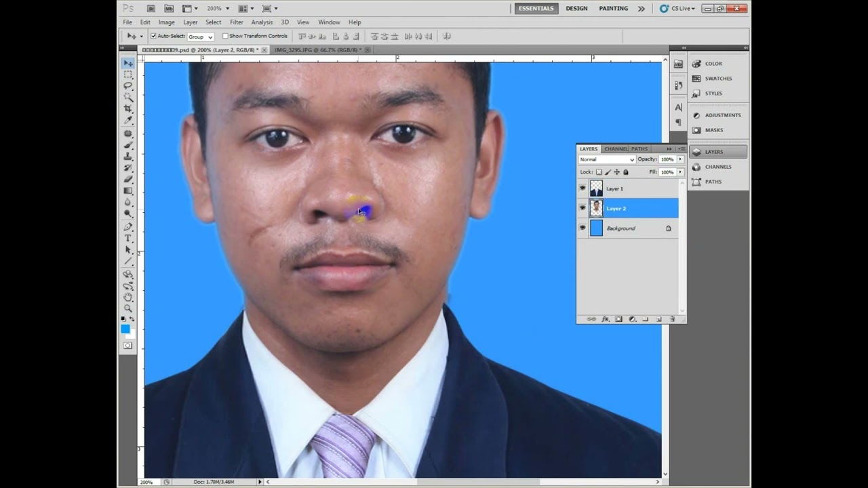Image resolution: width=868 pixels, height=488 pixels.
Task: Toggle visibility of the Background layer
Action: tap(583, 228)
